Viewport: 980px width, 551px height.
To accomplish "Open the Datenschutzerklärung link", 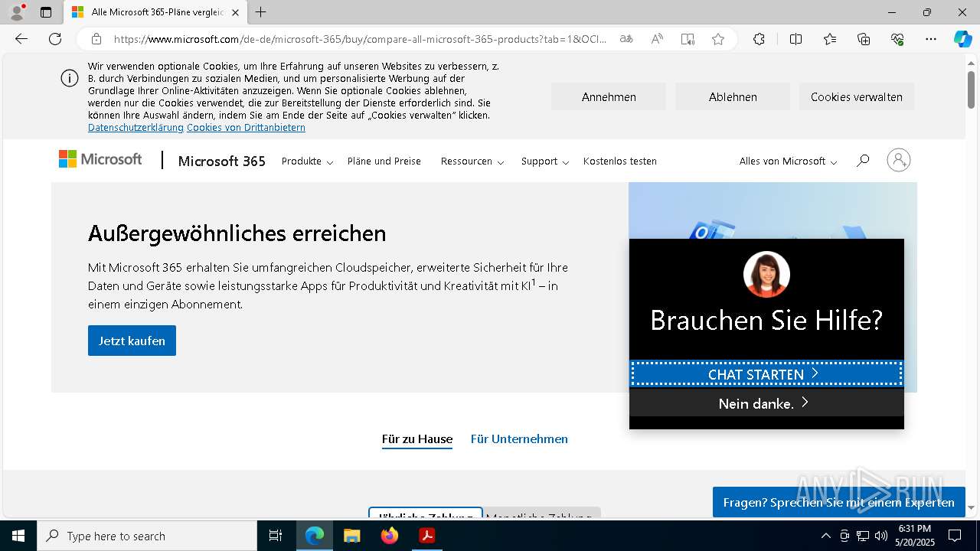I will (x=136, y=128).
